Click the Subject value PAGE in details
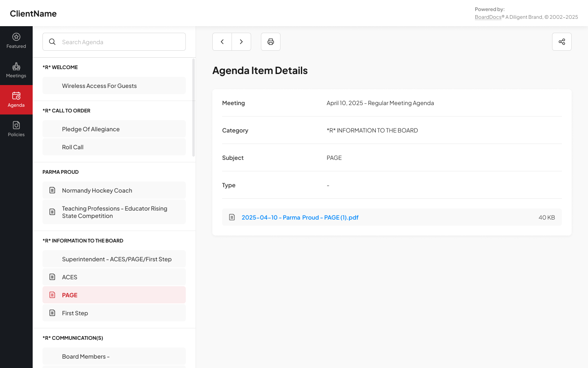The image size is (588, 368). tap(334, 158)
